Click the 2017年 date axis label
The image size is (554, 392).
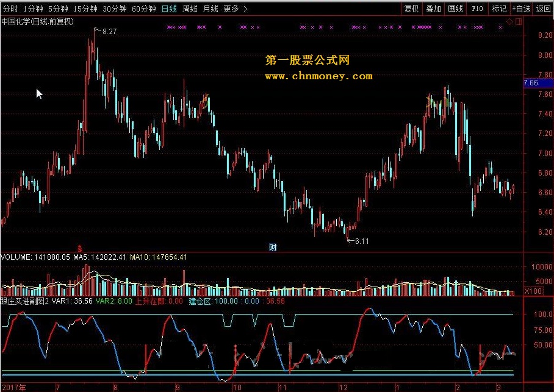14,387
